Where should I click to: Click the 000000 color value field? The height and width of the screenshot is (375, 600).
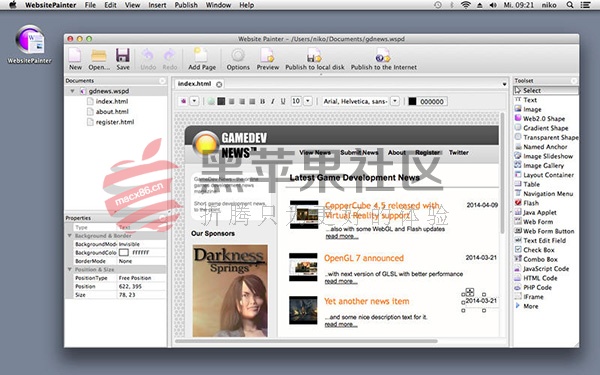(x=432, y=101)
